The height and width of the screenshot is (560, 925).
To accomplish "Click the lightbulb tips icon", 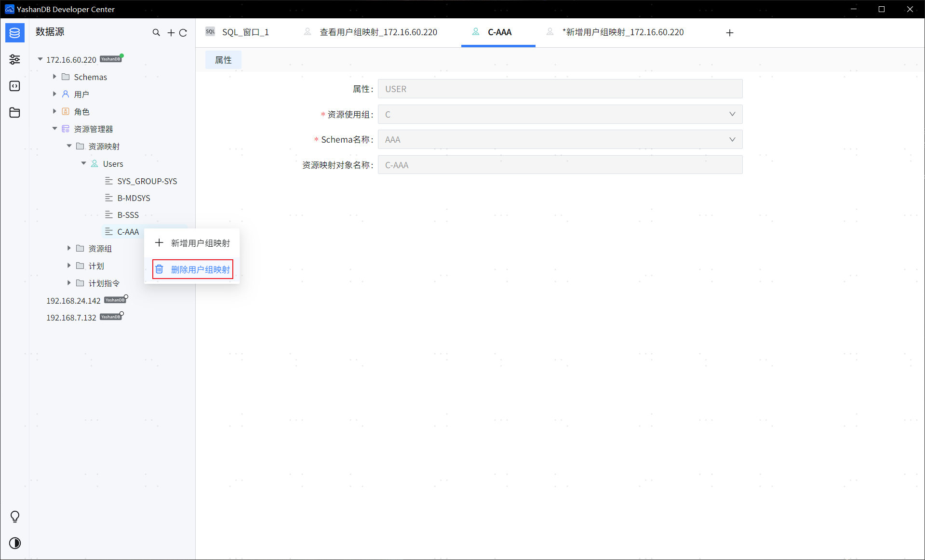I will coord(15,517).
